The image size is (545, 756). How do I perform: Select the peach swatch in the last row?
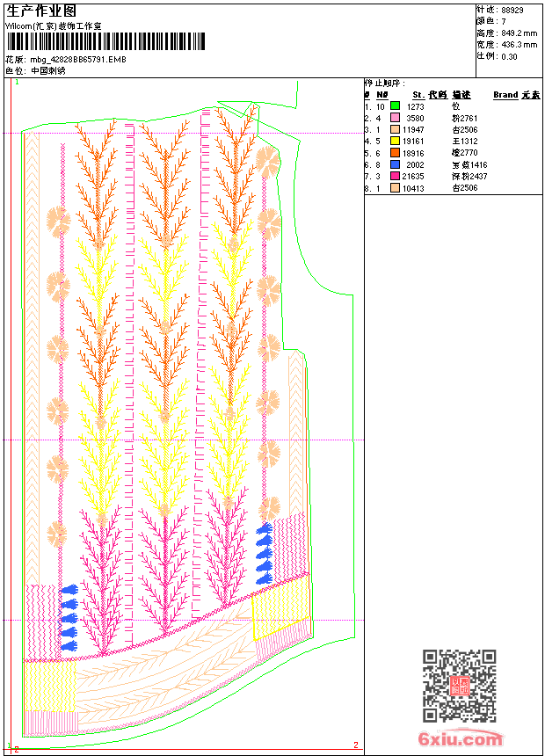pyautogui.click(x=395, y=187)
